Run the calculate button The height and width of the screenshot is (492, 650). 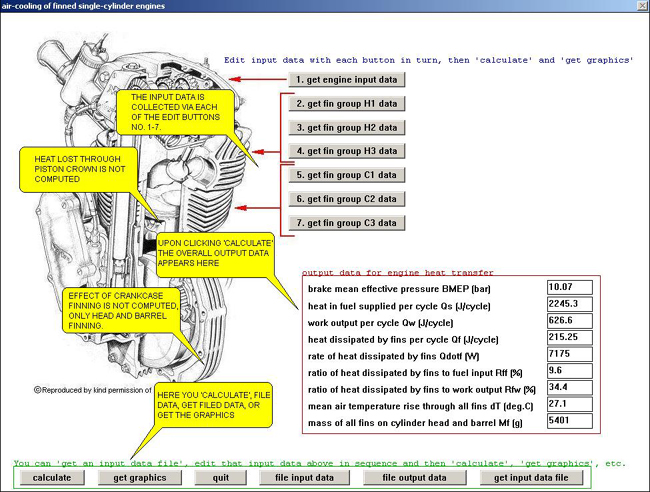[52, 477]
